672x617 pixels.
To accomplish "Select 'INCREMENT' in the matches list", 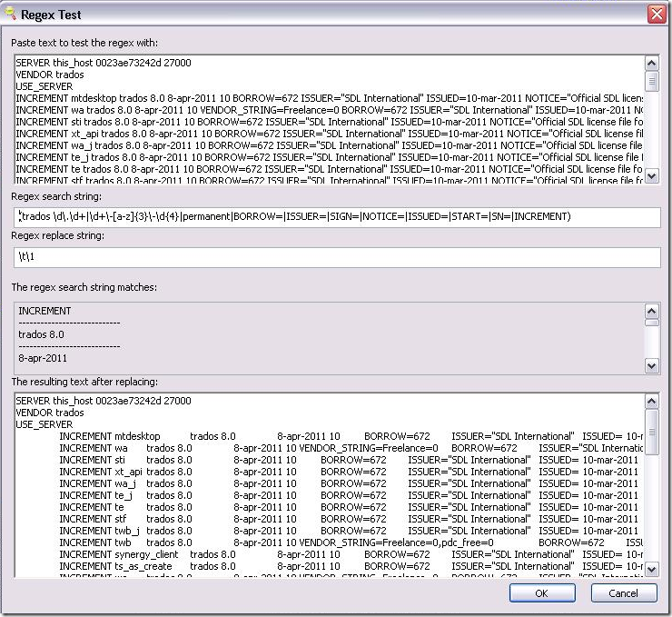I will click(44, 311).
